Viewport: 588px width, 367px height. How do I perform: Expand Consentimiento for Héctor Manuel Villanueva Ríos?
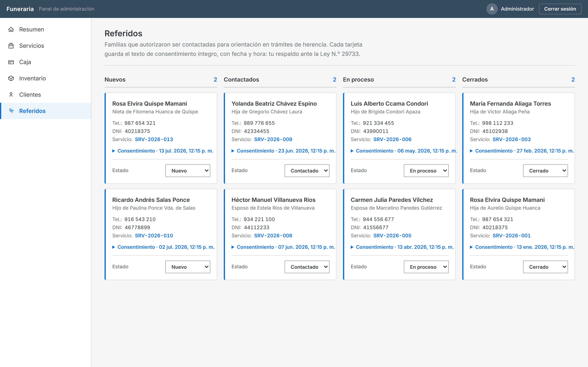coord(283,247)
